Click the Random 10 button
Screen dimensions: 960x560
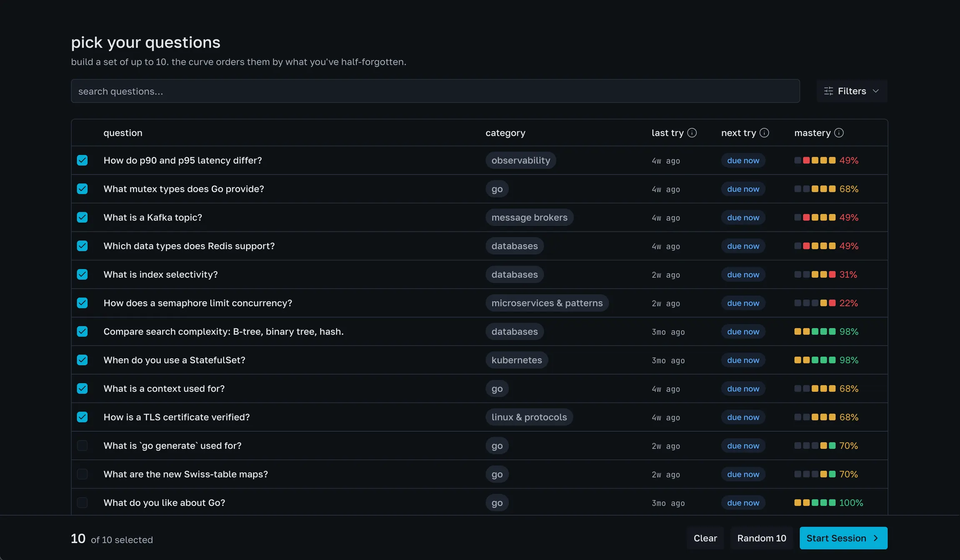762,538
